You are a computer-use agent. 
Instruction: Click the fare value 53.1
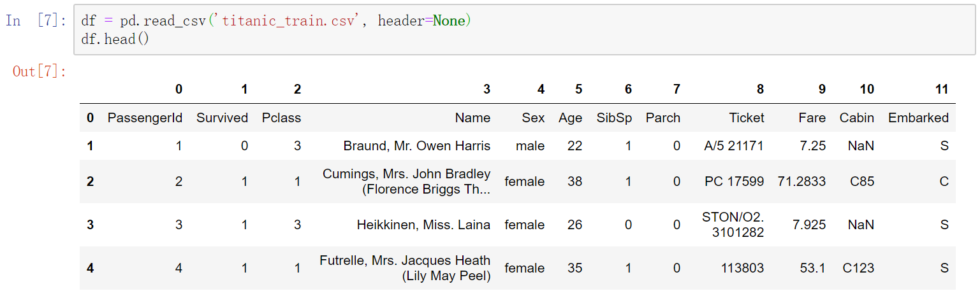(812, 268)
